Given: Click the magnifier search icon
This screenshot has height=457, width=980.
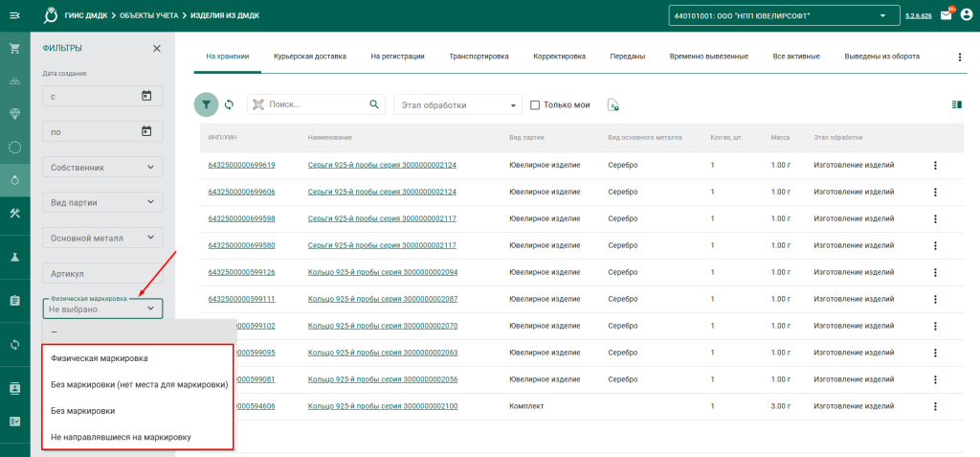Looking at the screenshot, I should click(x=374, y=104).
